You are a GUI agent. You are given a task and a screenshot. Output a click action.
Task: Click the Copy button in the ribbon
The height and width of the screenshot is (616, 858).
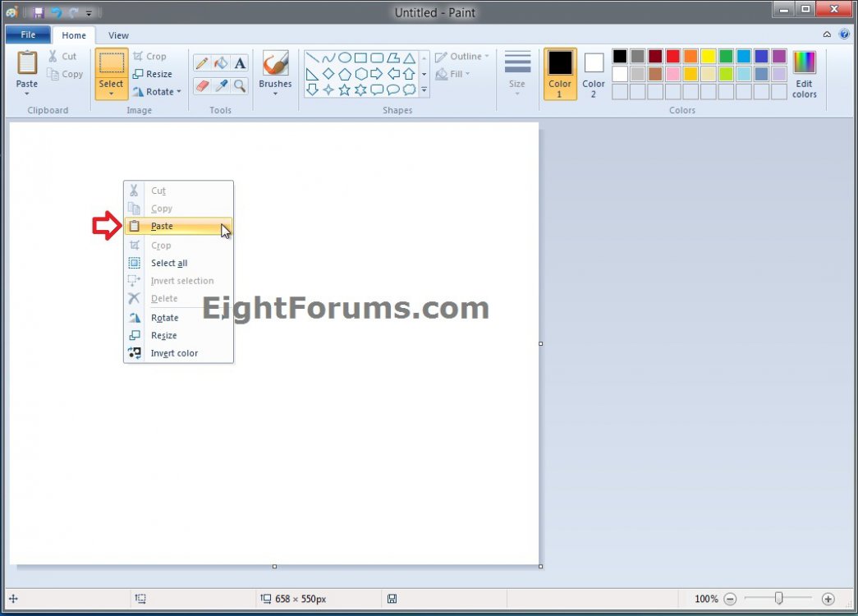[x=65, y=74]
